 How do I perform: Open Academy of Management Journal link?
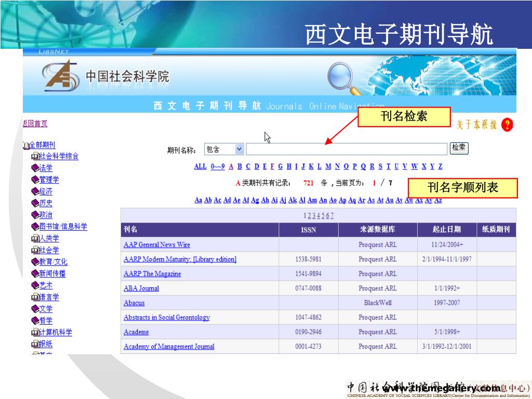coord(169,347)
